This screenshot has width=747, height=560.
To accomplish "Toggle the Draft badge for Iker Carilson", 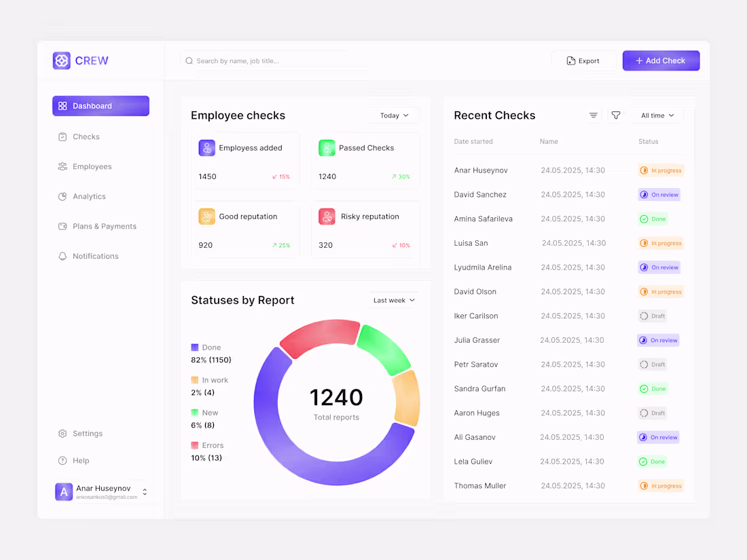I will coord(652,316).
